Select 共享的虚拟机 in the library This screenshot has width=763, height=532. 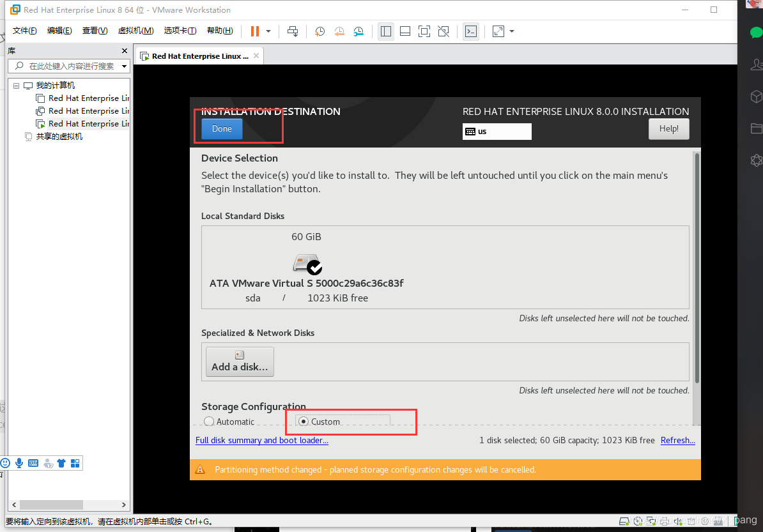pos(59,137)
